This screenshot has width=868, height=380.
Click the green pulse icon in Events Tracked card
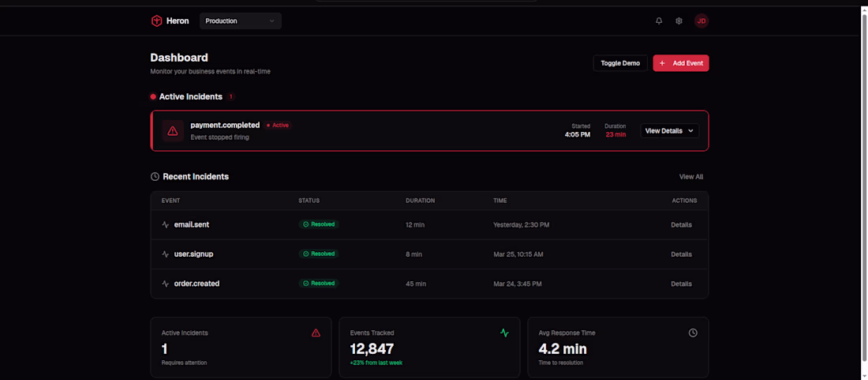(x=504, y=333)
